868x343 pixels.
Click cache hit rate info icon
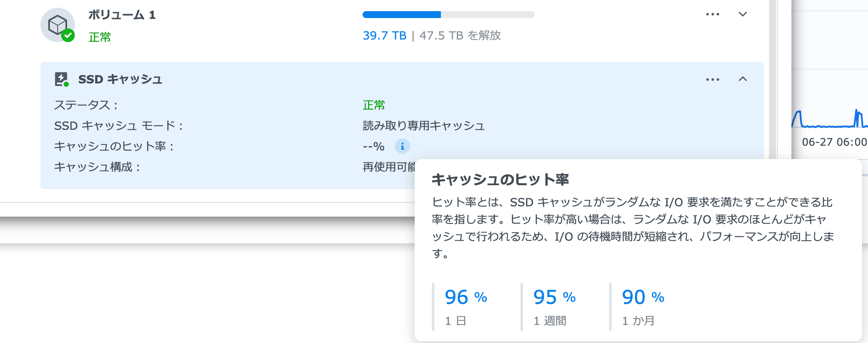(x=402, y=147)
